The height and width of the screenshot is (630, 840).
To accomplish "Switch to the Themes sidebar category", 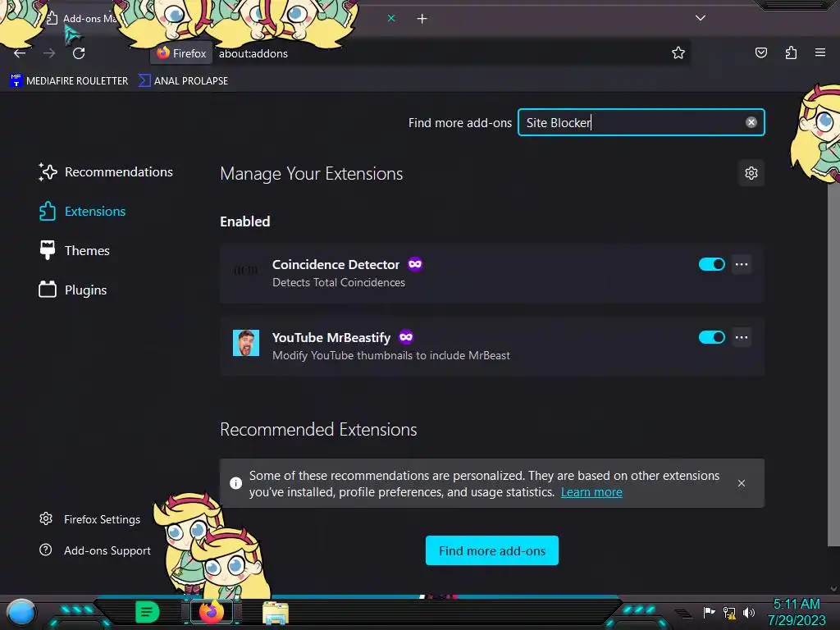I will 74,251.
